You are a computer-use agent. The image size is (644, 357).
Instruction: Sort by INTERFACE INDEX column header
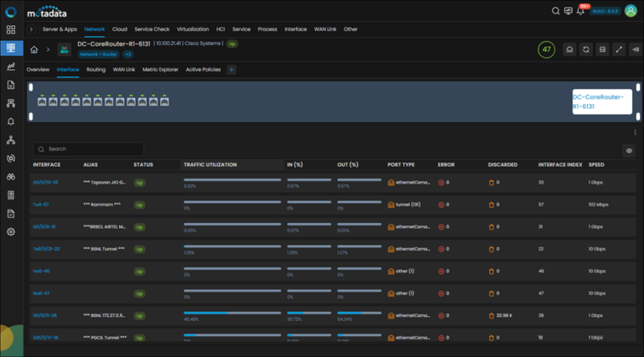[x=560, y=165]
